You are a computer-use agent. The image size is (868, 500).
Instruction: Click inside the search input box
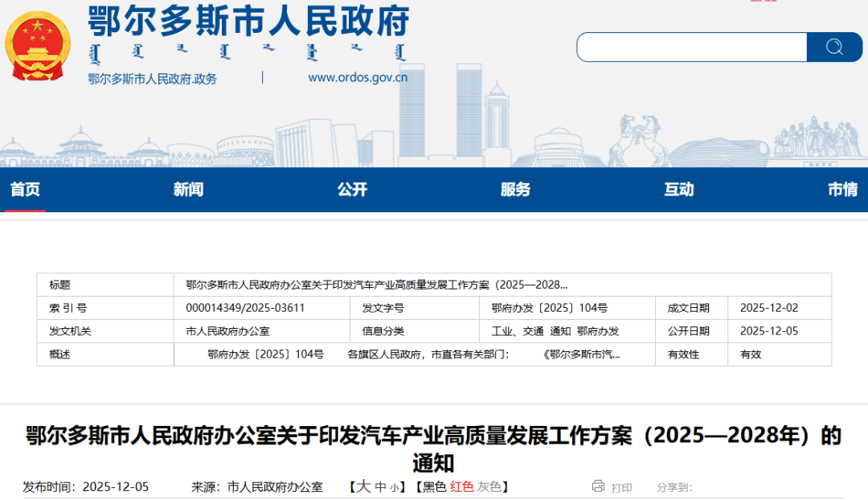(x=691, y=47)
